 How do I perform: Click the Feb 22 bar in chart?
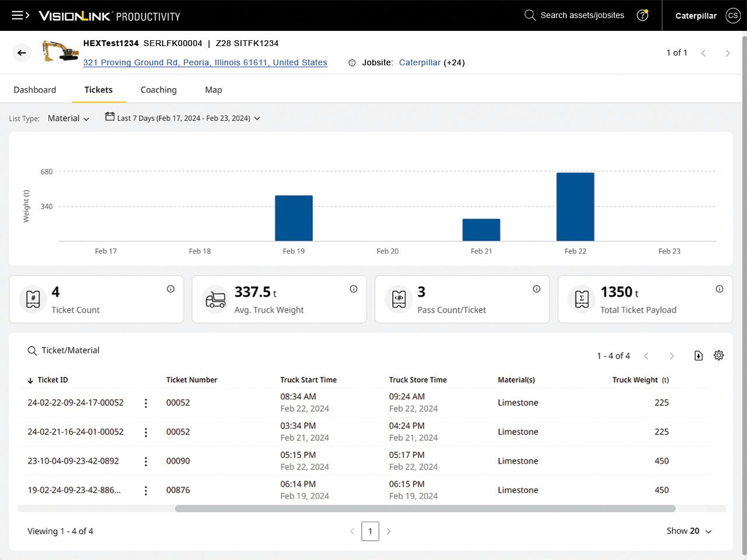tap(575, 206)
